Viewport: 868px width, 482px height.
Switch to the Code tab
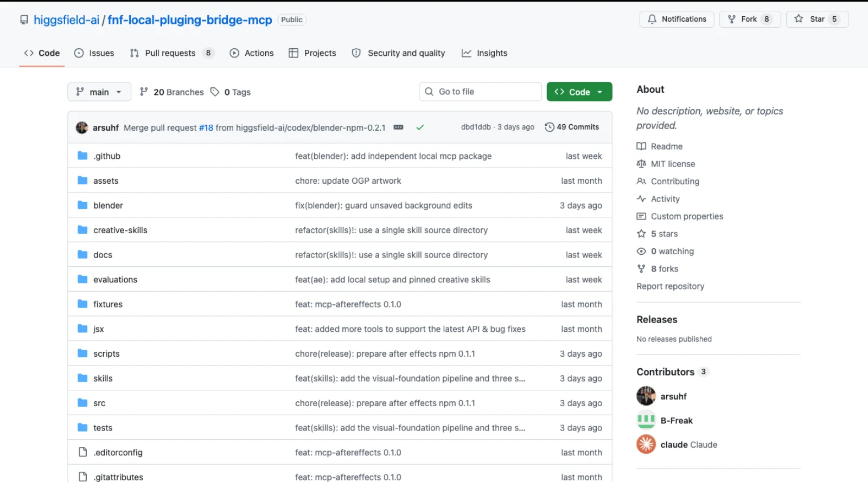click(42, 53)
